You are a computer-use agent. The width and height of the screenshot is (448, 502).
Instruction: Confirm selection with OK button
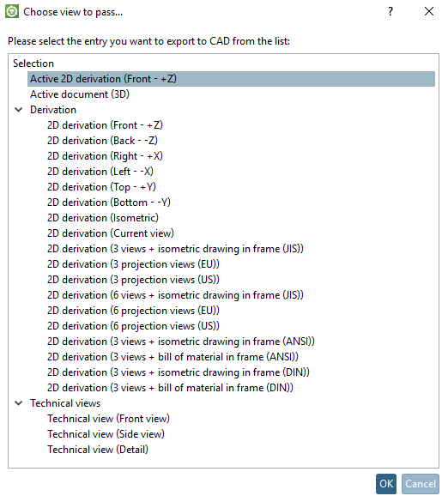pos(386,484)
